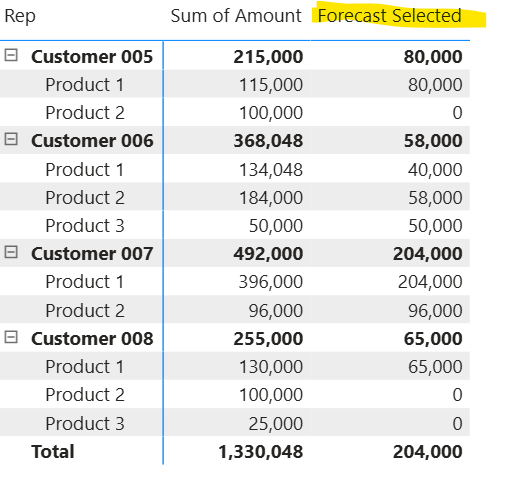Screen dimensions: 505x478
Task: Select Product 3 under Customer 006
Action: [85, 225]
